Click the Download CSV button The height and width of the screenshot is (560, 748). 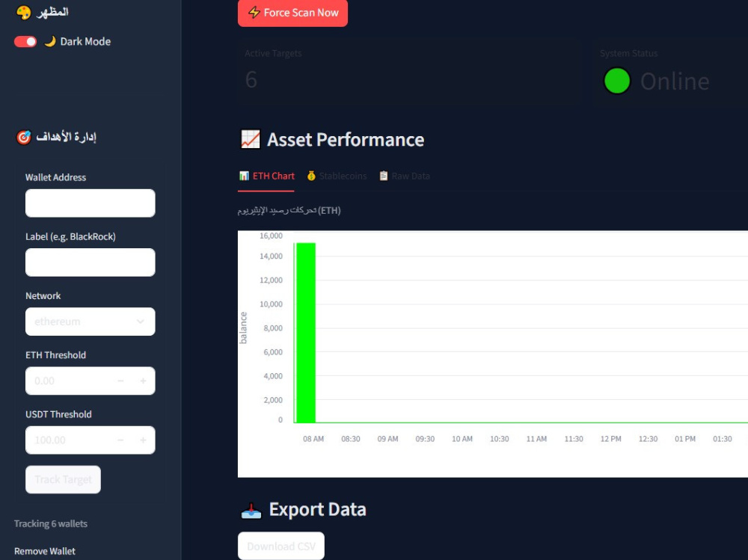click(x=281, y=546)
